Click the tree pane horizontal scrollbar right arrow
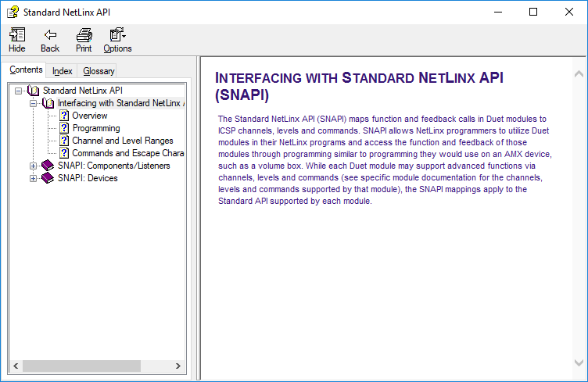Viewport: 588px width, 382px height. (179, 366)
